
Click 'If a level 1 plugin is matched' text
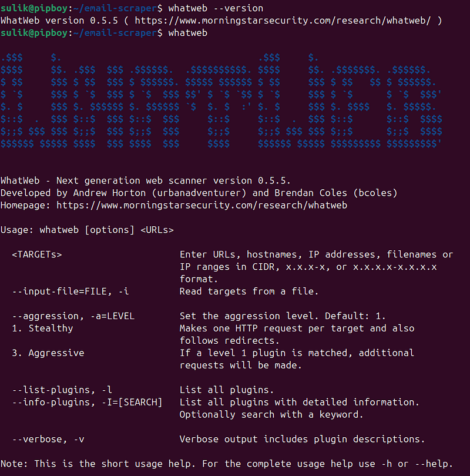[x=266, y=353]
